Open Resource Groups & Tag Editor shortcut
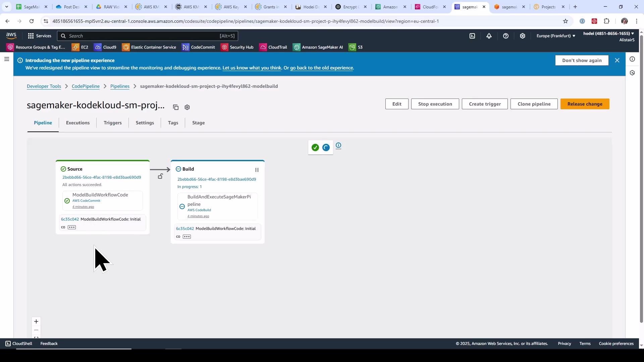The width and height of the screenshot is (644, 362). [x=36, y=47]
